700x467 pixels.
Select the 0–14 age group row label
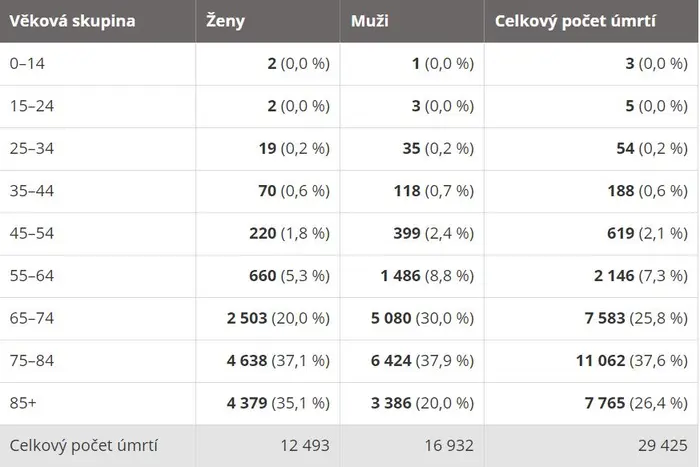coord(27,63)
